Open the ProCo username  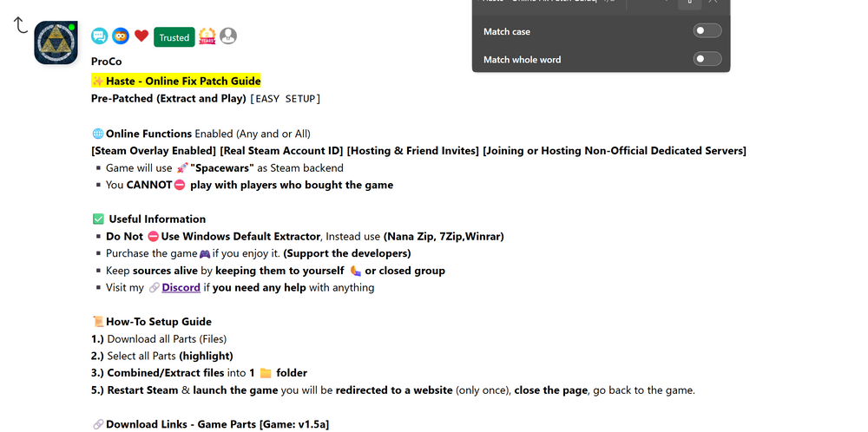[x=106, y=62]
